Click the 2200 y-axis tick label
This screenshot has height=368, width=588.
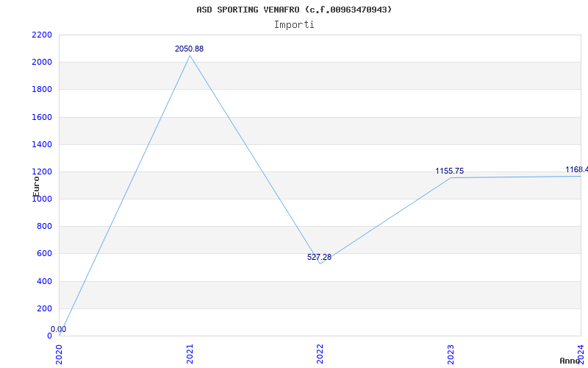42,35
